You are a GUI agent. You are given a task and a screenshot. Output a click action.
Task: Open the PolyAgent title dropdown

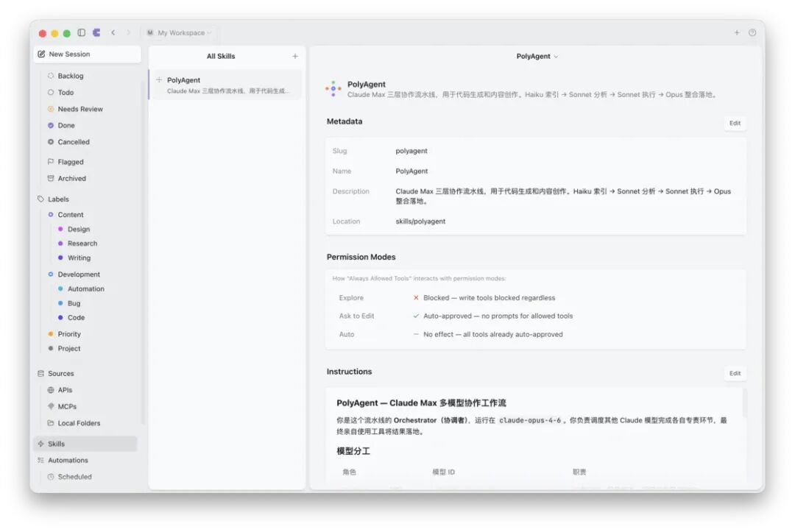pyautogui.click(x=537, y=56)
